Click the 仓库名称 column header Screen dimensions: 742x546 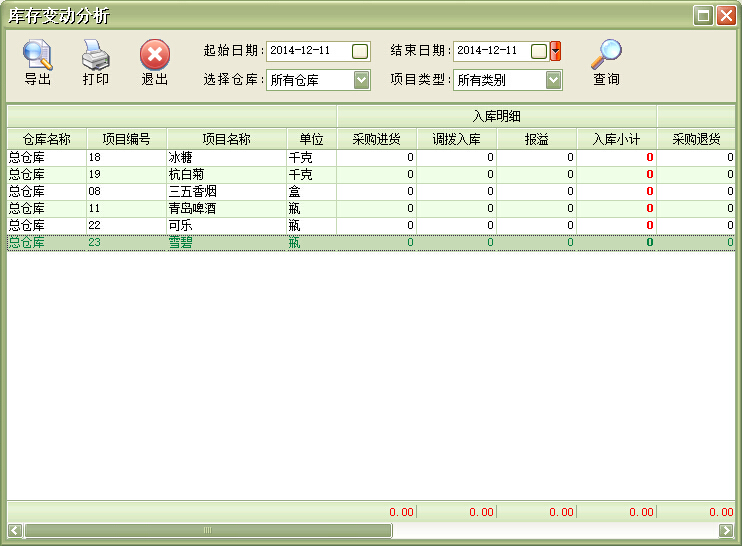click(x=46, y=140)
